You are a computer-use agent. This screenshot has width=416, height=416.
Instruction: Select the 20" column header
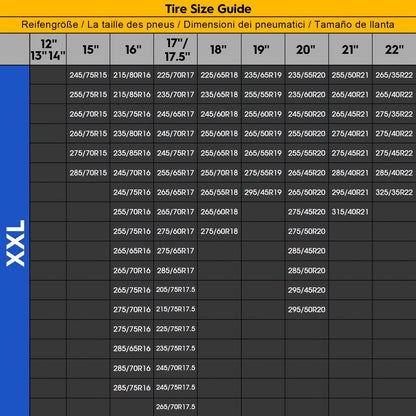coord(307,50)
